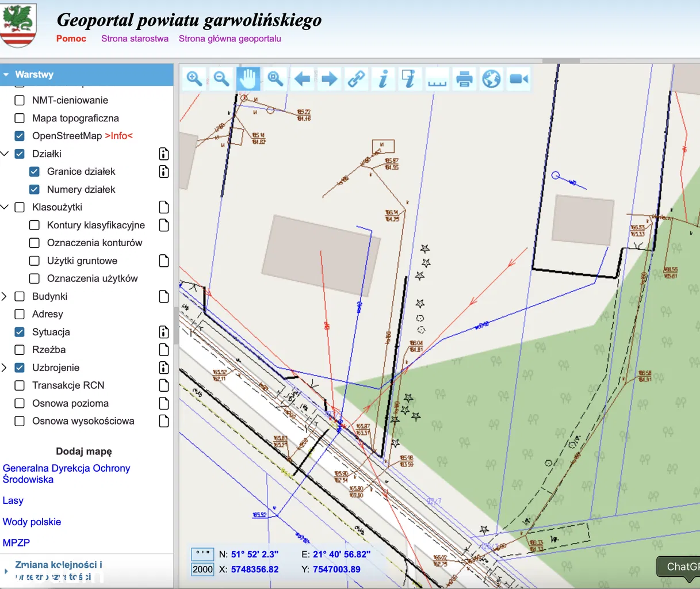Select the info identify tool
This screenshot has height=589, width=700.
tap(383, 79)
